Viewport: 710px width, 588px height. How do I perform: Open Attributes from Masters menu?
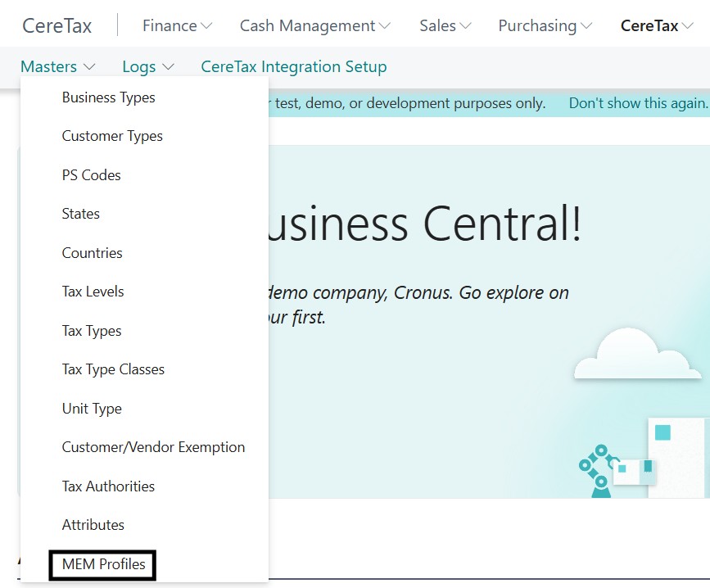(93, 525)
